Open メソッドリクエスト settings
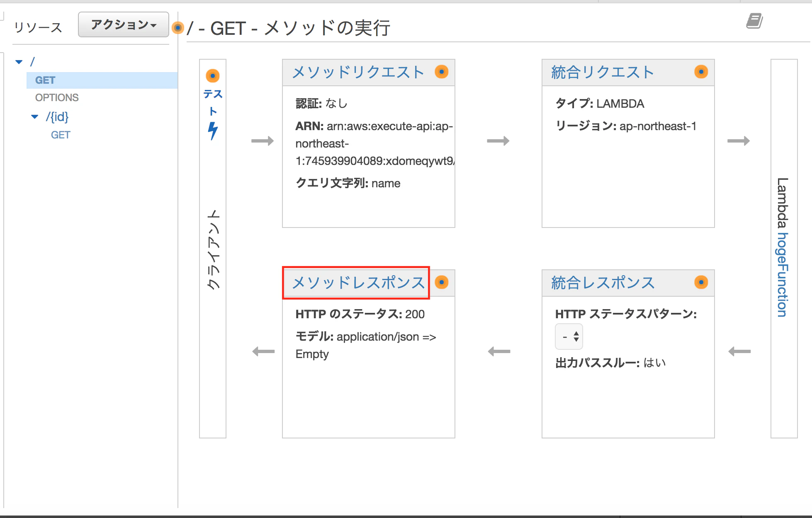The width and height of the screenshot is (812, 518). click(358, 72)
